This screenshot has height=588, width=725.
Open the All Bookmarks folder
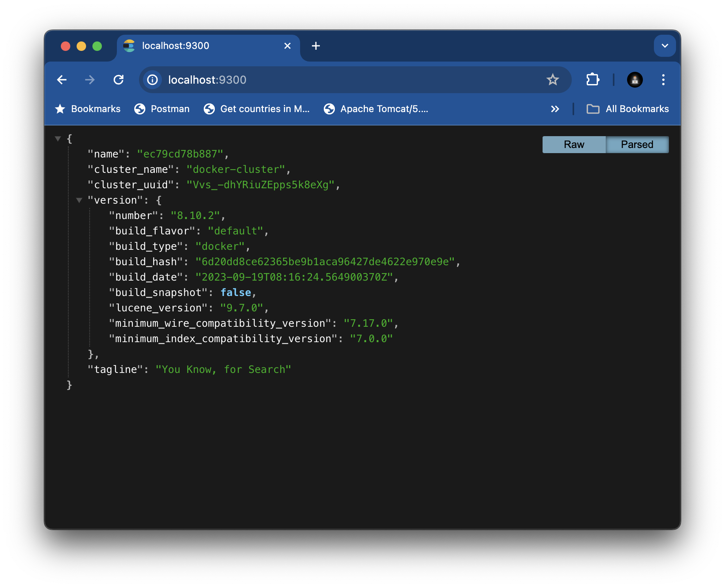click(x=628, y=109)
